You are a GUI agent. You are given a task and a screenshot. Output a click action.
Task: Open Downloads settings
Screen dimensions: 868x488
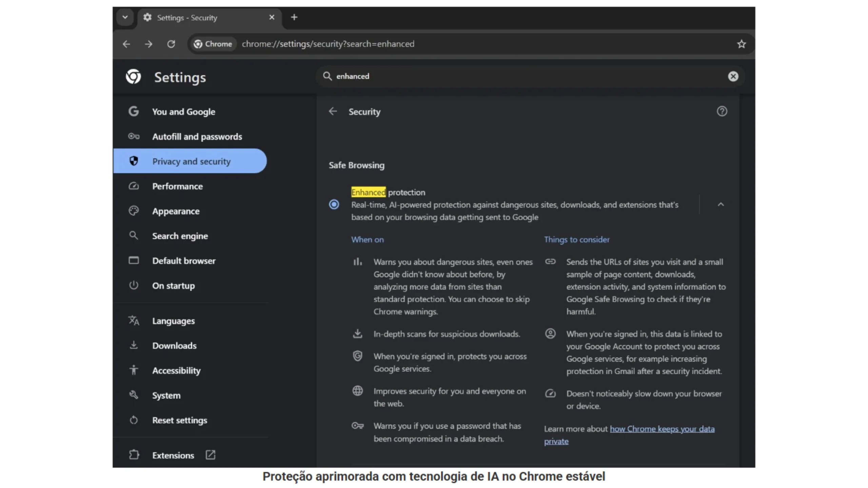click(190, 345)
